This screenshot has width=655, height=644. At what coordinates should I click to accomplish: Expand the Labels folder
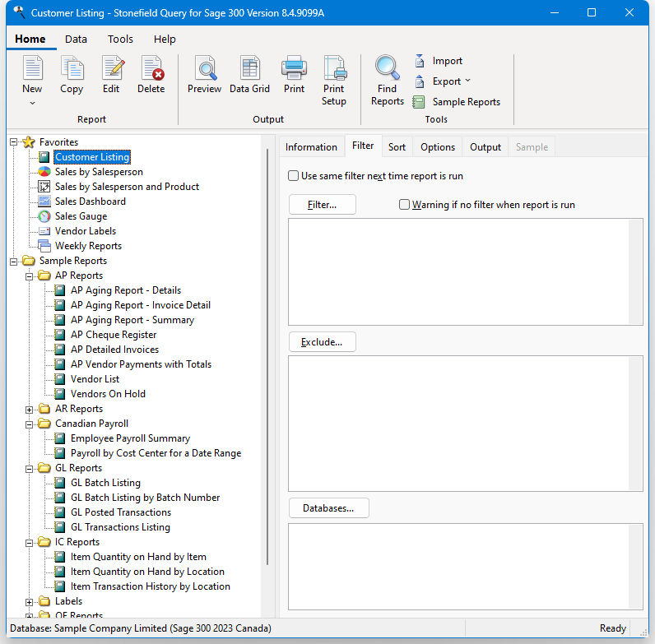[x=30, y=602]
